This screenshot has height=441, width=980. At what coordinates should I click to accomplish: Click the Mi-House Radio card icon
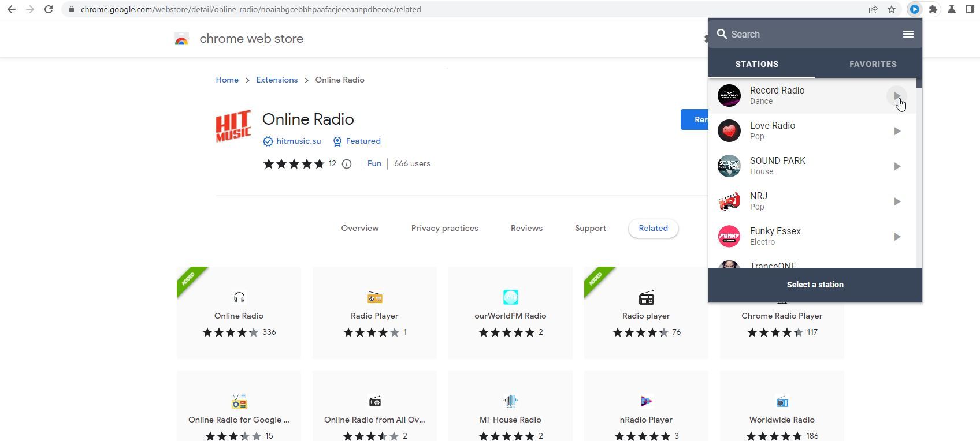(x=511, y=401)
